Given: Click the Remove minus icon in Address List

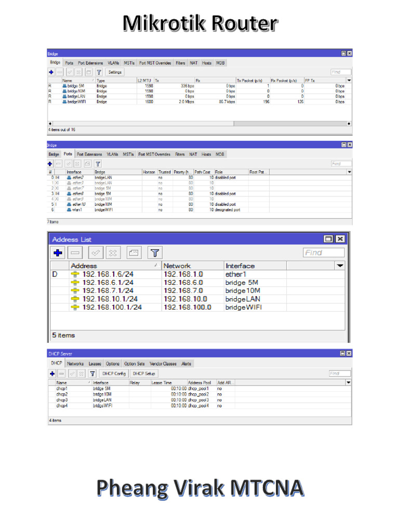Looking at the screenshot, I should pos(76,253).
